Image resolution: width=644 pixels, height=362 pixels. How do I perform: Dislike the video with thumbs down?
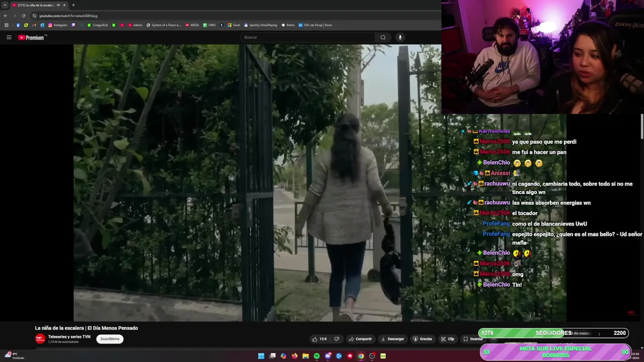coord(337,339)
